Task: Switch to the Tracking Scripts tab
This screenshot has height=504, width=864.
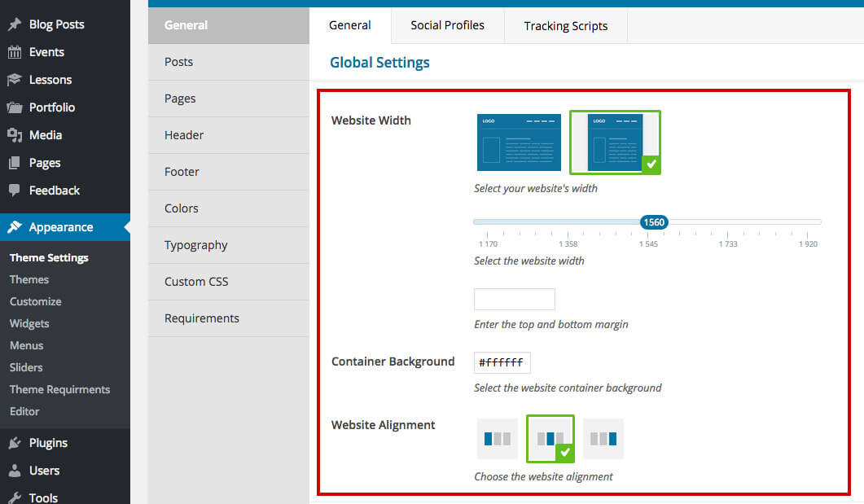Action: (566, 25)
